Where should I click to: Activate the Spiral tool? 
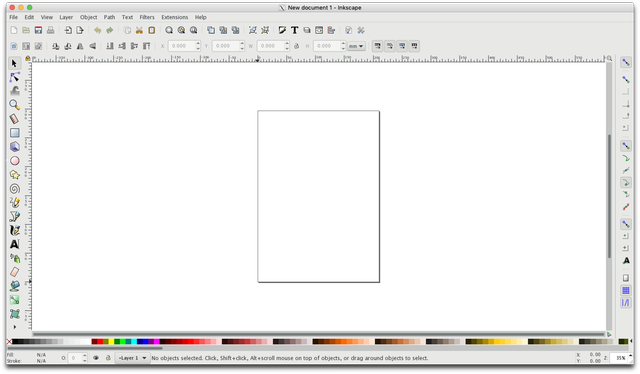click(14, 189)
